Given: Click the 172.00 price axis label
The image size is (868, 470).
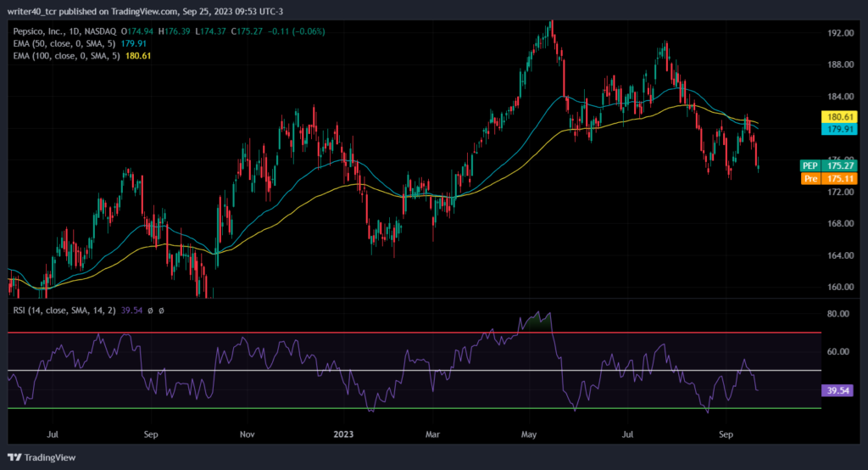Looking at the screenshot, I should tap(840, 193).
